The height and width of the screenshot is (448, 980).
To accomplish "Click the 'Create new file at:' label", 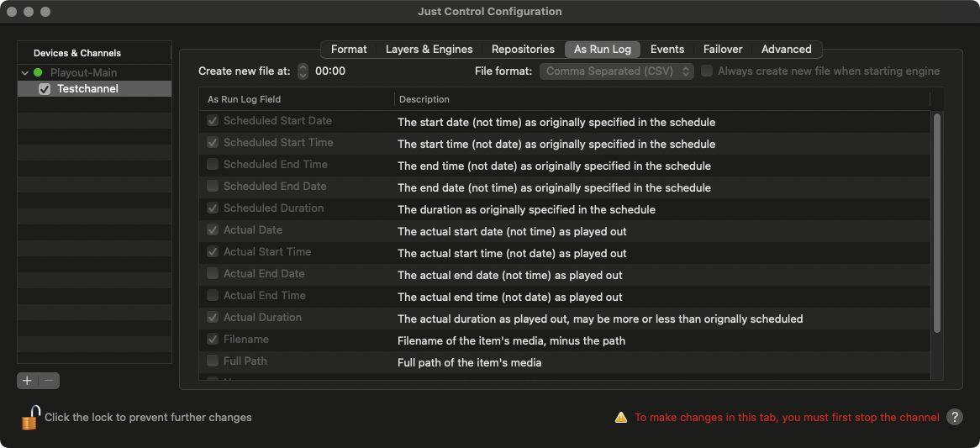I will click(245, 71).
